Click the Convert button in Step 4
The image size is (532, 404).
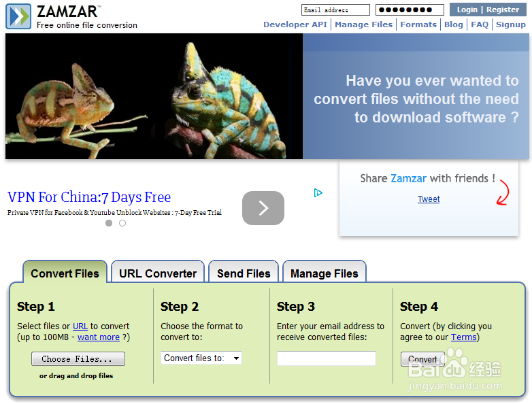click(x=422, y=359)
